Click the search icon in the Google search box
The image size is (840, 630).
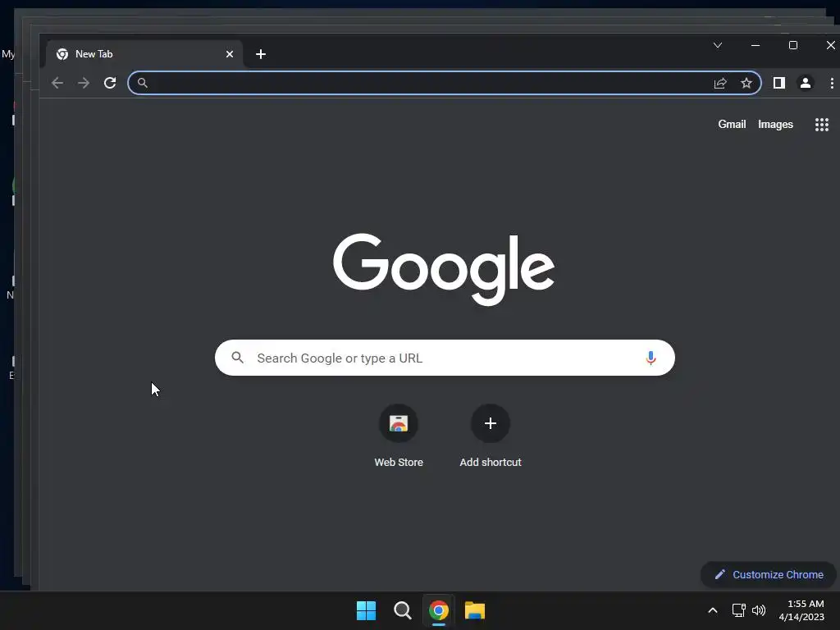pos(237,358)
